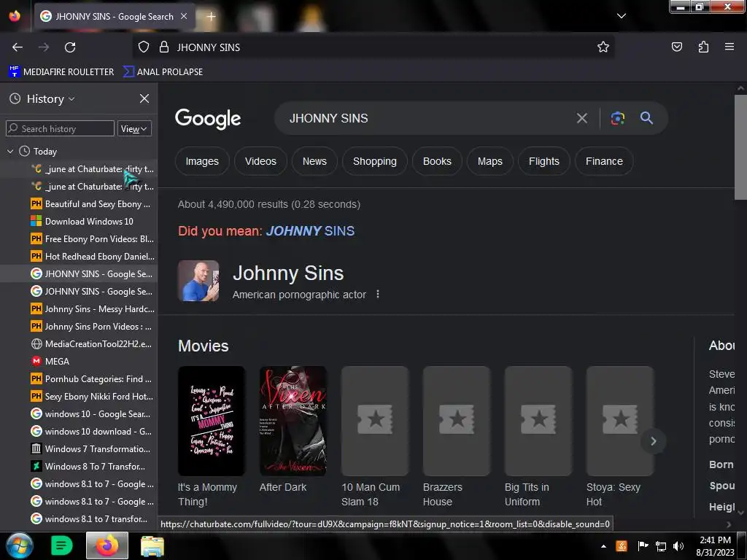Show hidden system tray icons
The image size is (747, 560).
(x=603, y=546)
